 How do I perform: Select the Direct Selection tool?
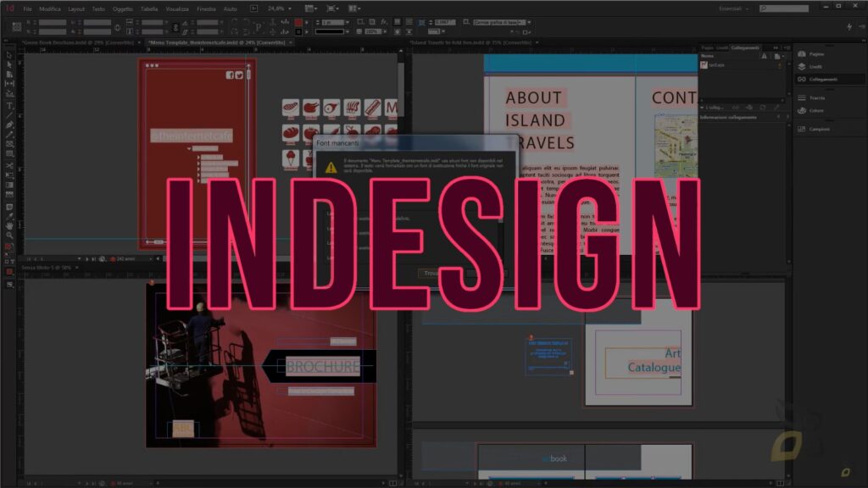point(9,64)
